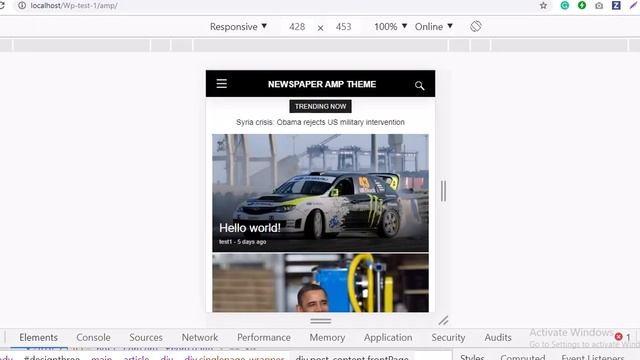Open the Responsive device dropdown
This screenshot has height=360, width=640.
click(238, 27)
